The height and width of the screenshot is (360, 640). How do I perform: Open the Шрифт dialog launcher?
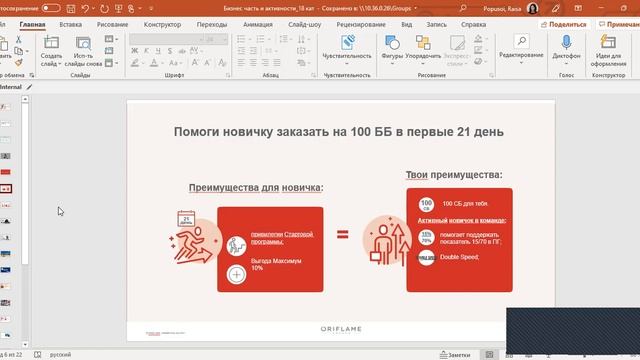(x=228, y=76)
